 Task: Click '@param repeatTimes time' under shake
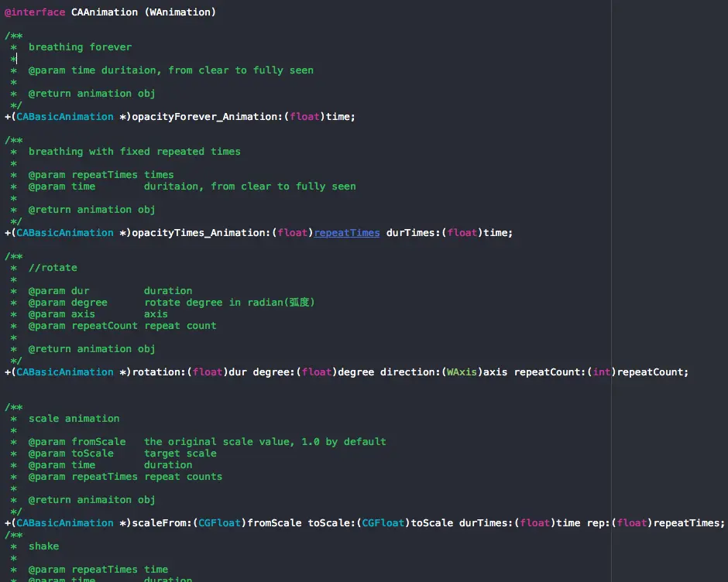pos(98,569)
